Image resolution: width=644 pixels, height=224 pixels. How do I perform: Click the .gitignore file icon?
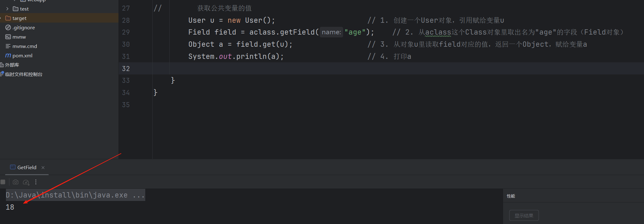(x=8, y=27)
